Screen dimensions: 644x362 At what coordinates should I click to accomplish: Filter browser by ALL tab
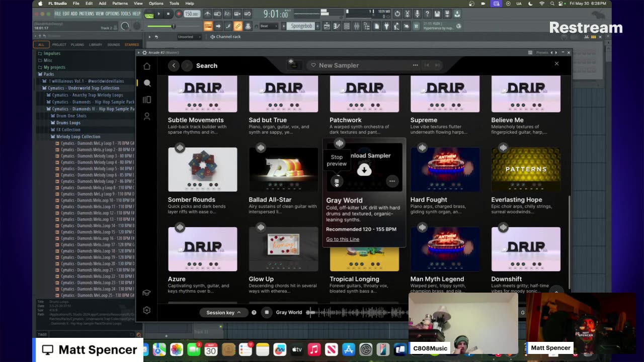point(41,45)
